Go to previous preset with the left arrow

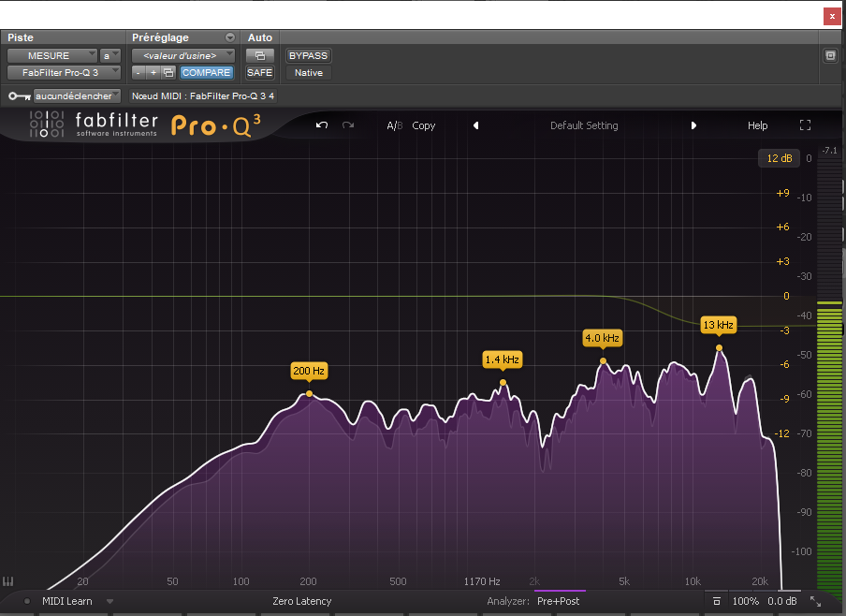[x=475, y=125]
